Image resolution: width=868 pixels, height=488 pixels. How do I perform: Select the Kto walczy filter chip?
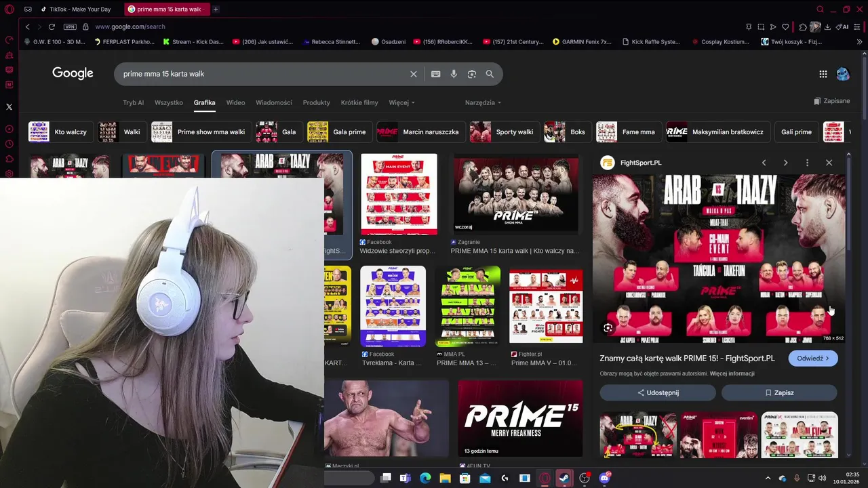60,132
